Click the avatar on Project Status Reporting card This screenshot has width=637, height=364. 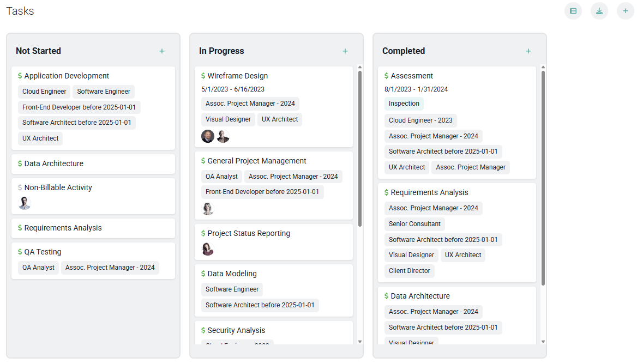pos(208,249)
